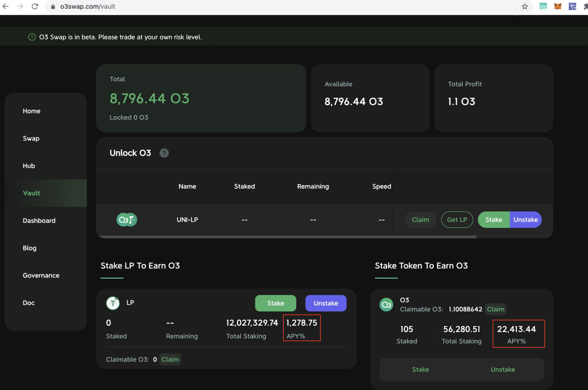Click the Speed column header
588x390 pixels.
pyautogui.click(x=382, y=187)
